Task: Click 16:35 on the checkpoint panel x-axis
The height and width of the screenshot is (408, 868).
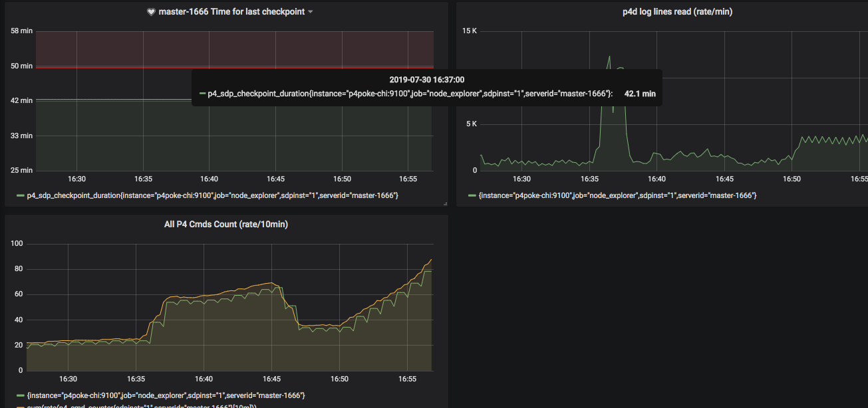Action: (143, 179)
